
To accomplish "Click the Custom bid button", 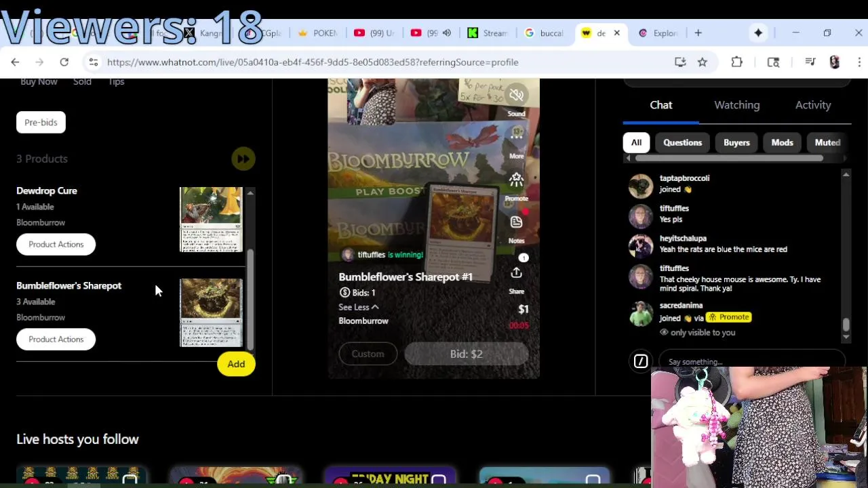I will (x=368, y=354).
